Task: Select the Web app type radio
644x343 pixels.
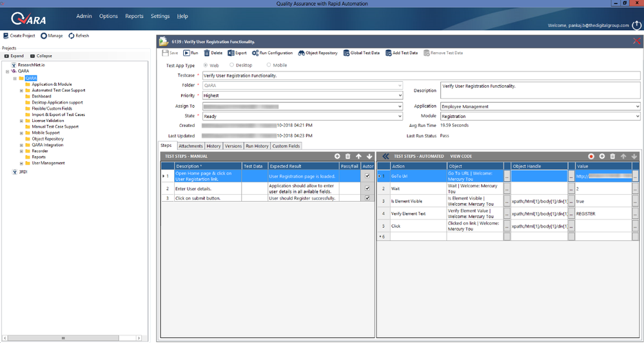Action: [206, 65]
